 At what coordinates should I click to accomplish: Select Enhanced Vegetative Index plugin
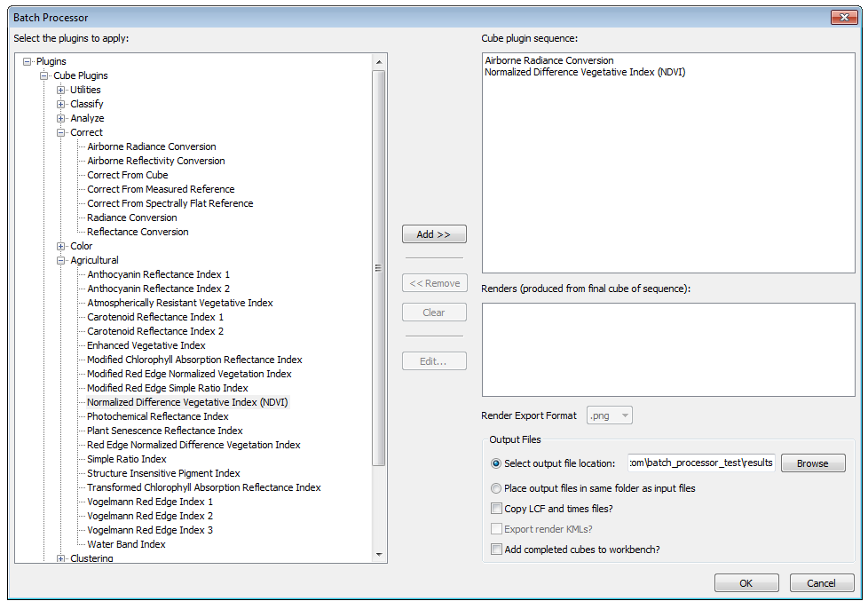tap(146, 345)
